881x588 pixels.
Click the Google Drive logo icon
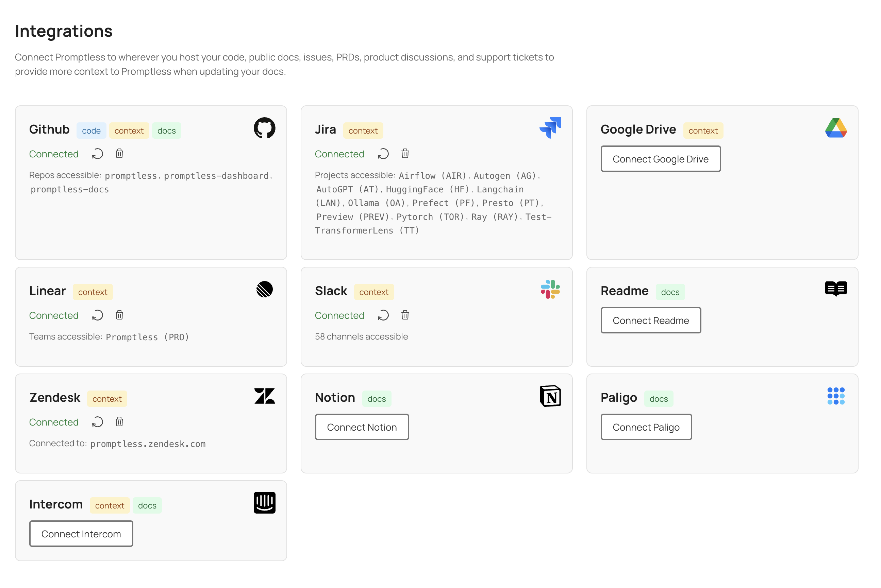[x=836, y=128]
